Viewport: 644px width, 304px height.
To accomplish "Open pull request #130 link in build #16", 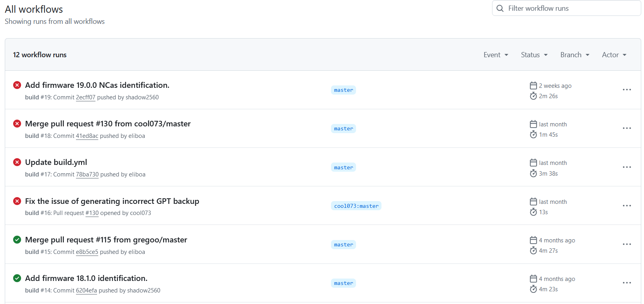I will (x=92, y=213).
